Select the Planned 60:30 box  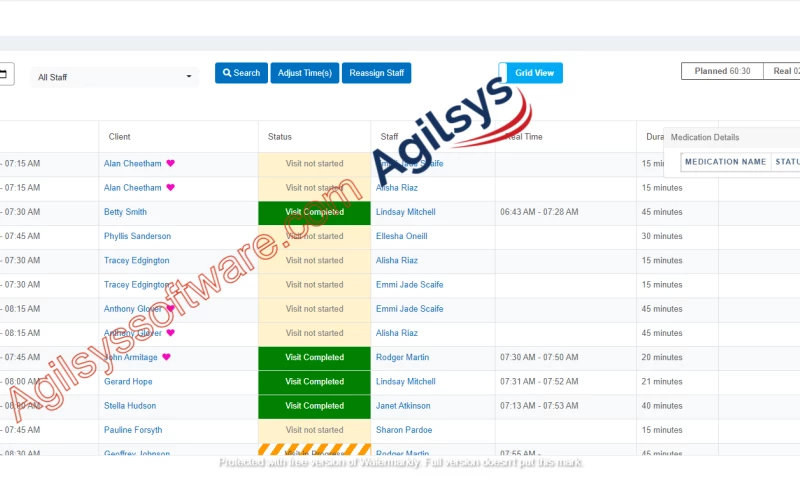point(722,71)
